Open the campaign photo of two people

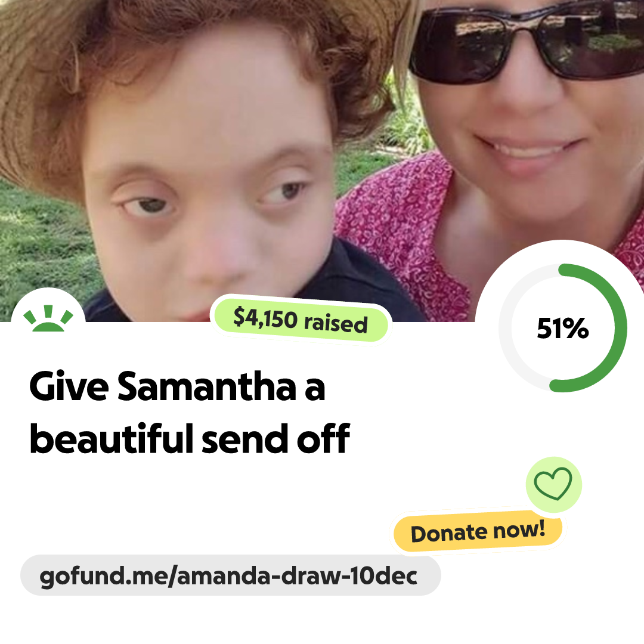tap(322, 160)
